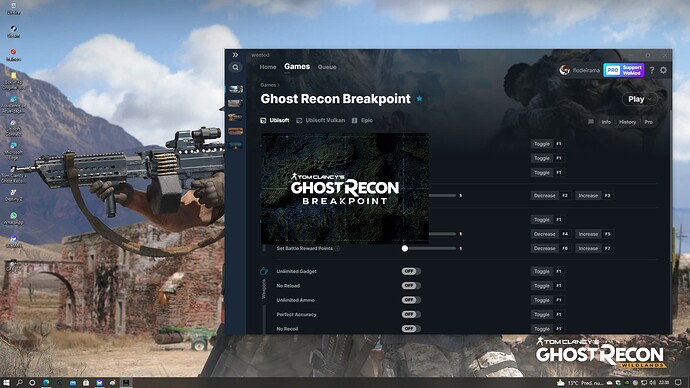Toggle the favorite star beside Ghost Recon Breakpoint

point(419,99)
